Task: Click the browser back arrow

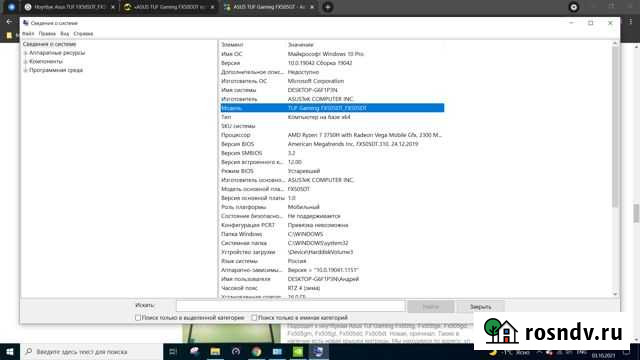Action: (9, 21)
